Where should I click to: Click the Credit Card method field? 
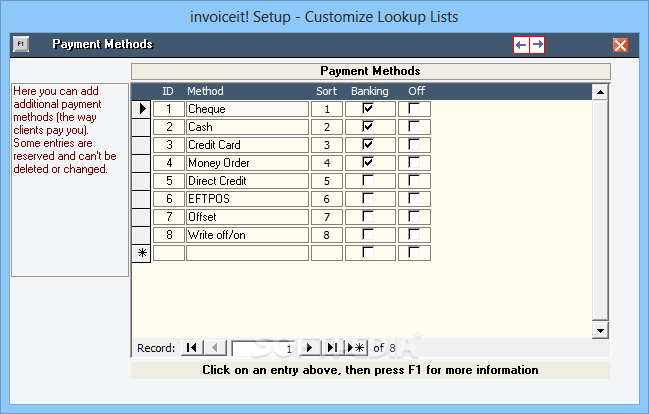point(248,145)
